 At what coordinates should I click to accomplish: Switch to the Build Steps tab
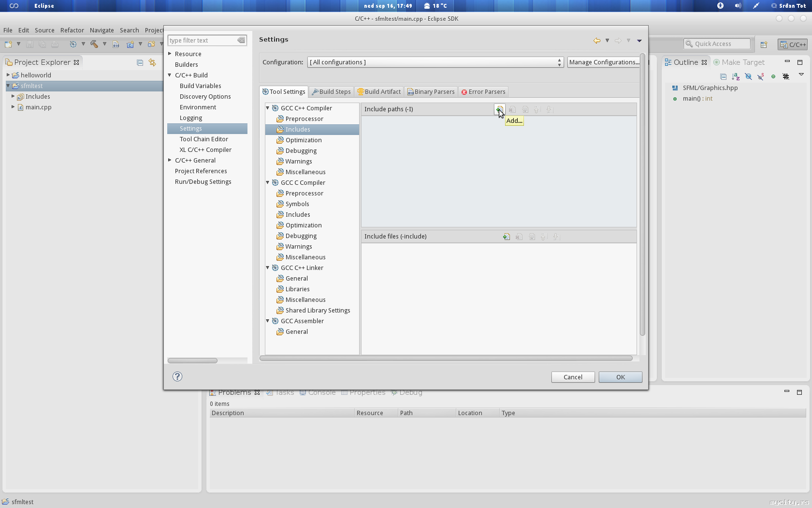coord(332,92)
